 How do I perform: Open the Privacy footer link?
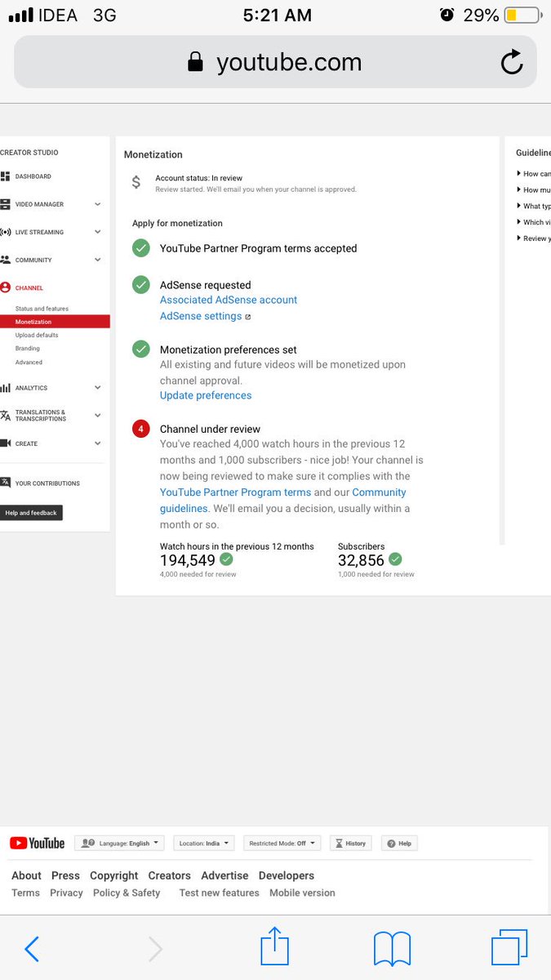pos(66,893)
